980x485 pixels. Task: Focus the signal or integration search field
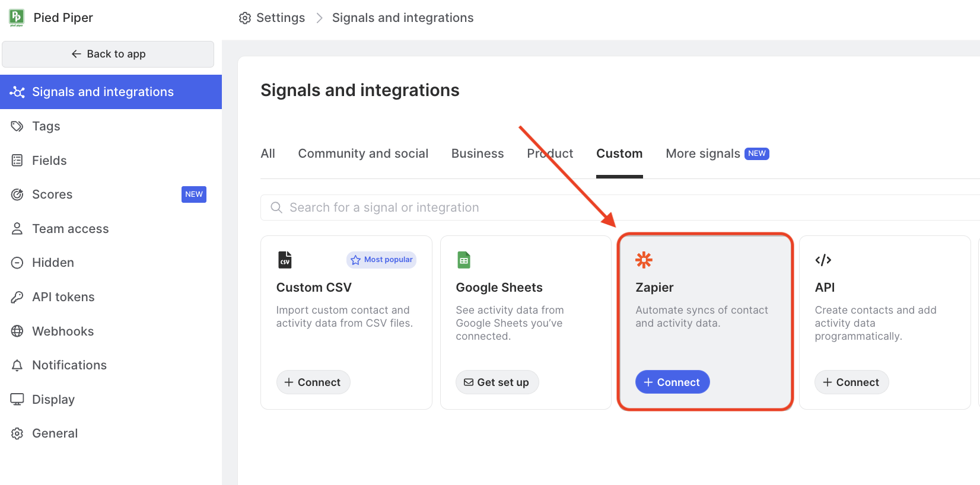620,208
